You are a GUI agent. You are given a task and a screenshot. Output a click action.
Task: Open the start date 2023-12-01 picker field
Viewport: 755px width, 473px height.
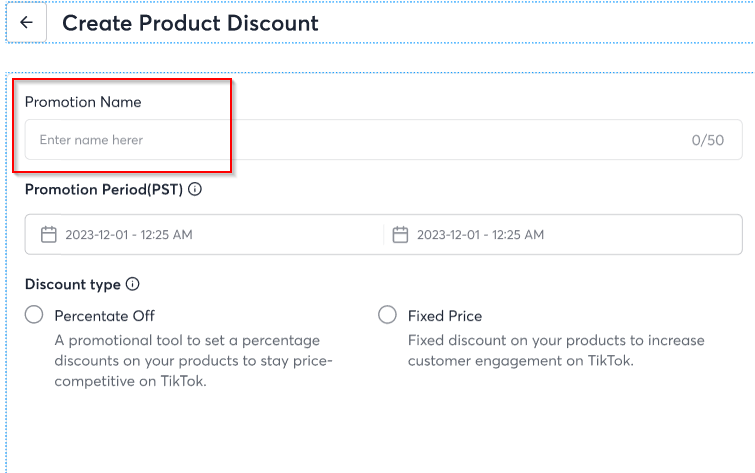[x=204, y=235]
